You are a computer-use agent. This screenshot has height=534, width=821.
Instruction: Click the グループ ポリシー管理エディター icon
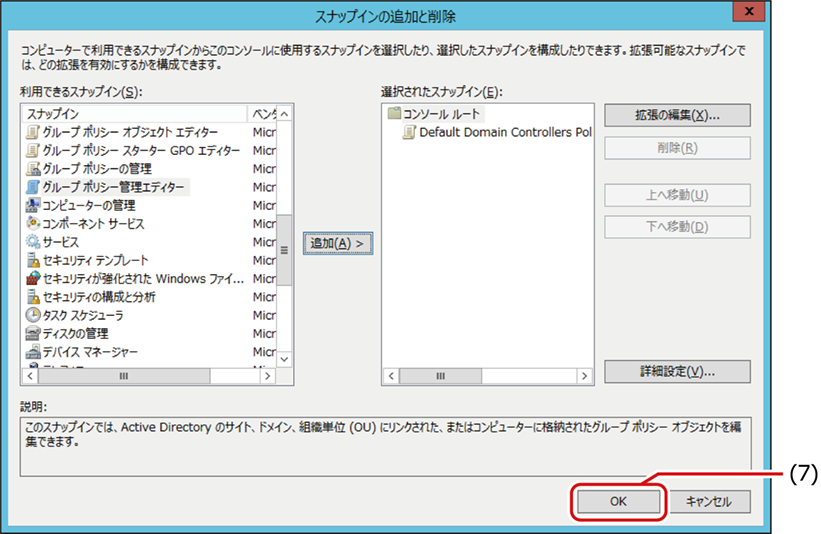coord(32,187)
